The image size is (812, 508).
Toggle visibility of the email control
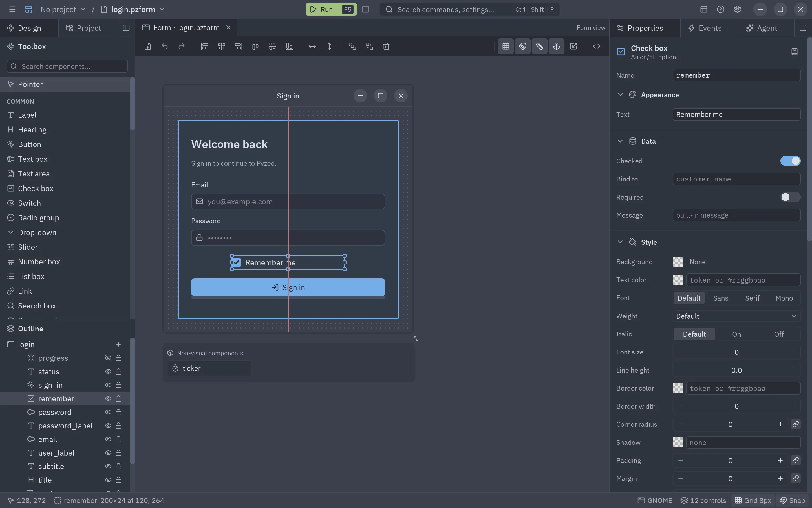click(108, 439)
